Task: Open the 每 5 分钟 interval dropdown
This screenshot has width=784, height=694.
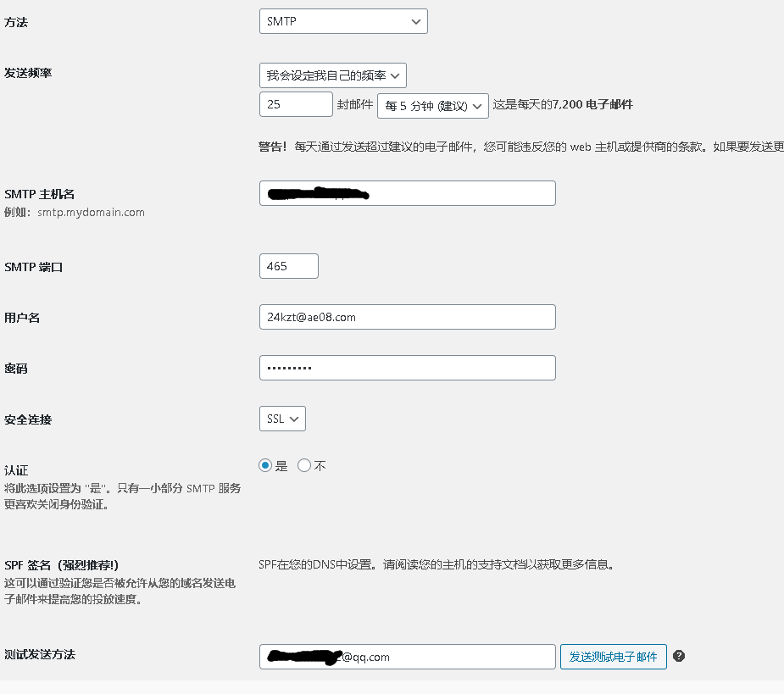Action: (432, 105)
